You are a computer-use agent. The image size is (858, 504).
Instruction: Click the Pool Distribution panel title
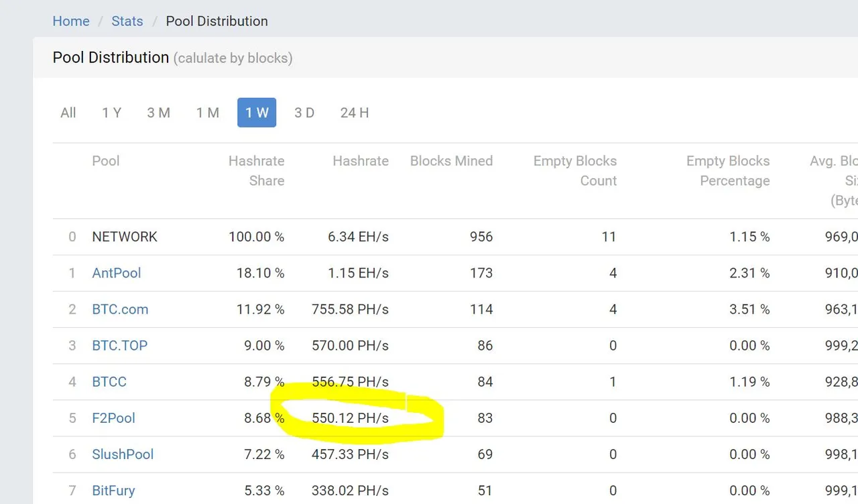click(x=111, y=57)
